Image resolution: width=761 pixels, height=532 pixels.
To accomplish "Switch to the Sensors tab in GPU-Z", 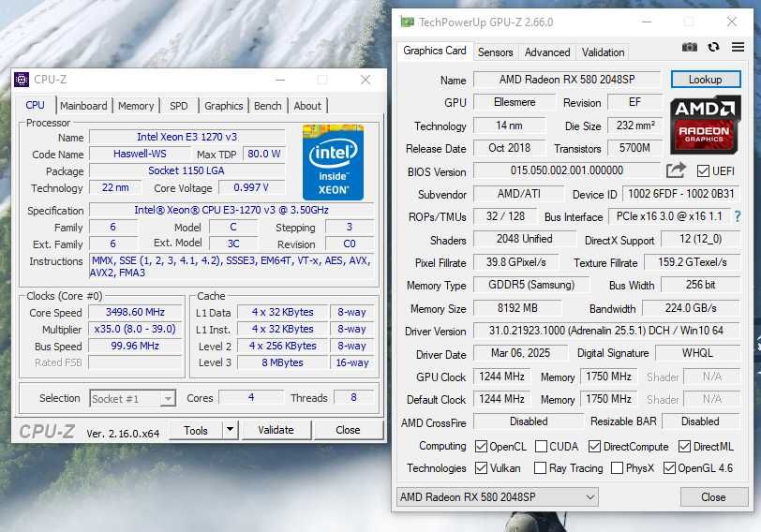I will [495, 52].
